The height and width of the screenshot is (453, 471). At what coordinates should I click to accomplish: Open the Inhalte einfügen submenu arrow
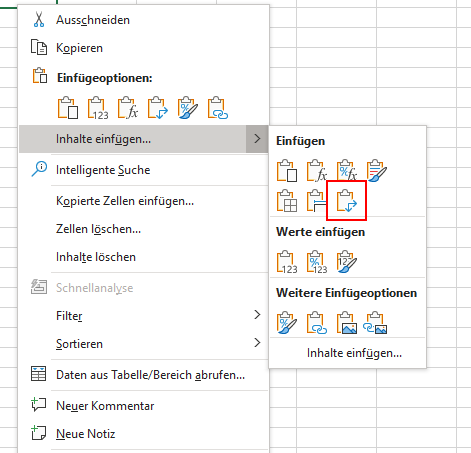click(257, 139)
